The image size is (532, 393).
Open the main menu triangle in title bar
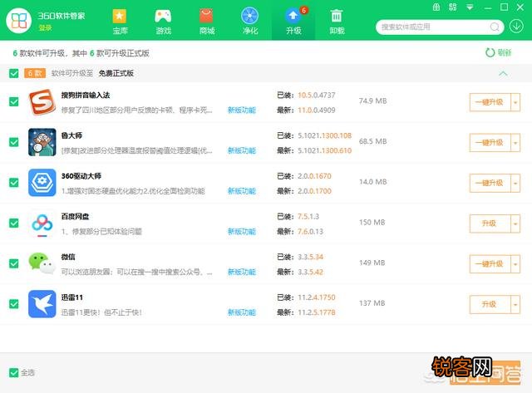(x=470, y=7)
